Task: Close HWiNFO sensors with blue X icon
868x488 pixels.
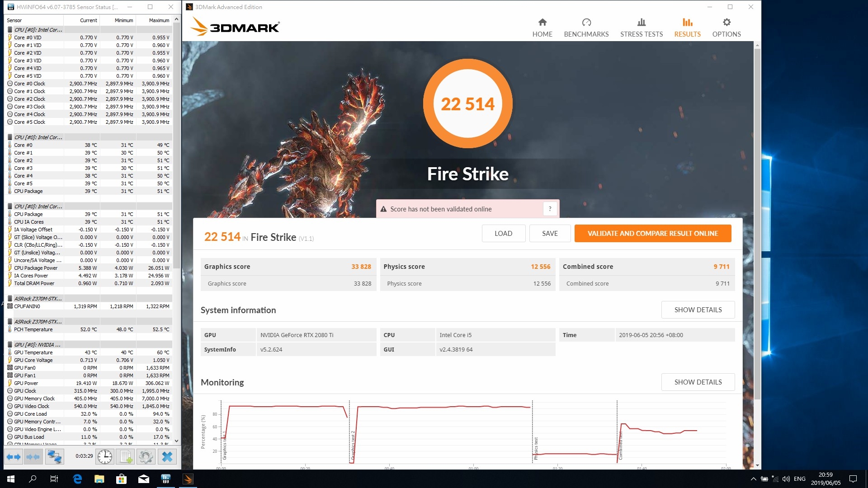Action: pos(167,457)
